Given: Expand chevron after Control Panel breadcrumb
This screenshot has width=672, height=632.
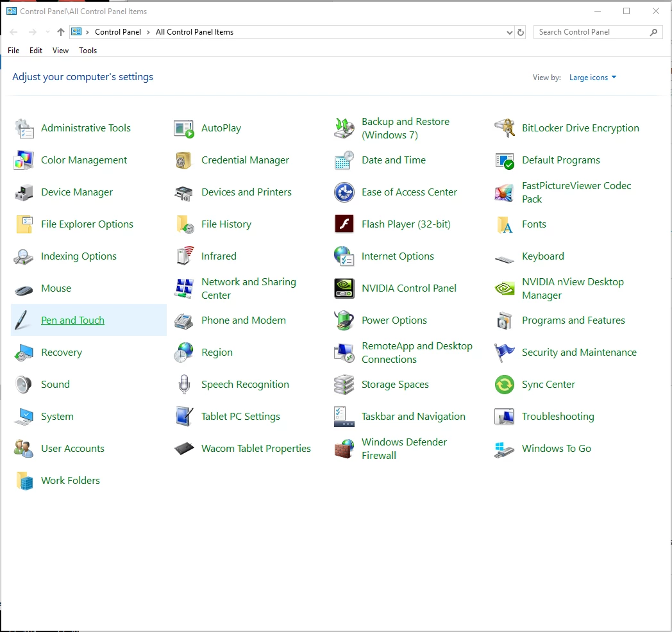Looking at the screenshot, I should point(148,32).
